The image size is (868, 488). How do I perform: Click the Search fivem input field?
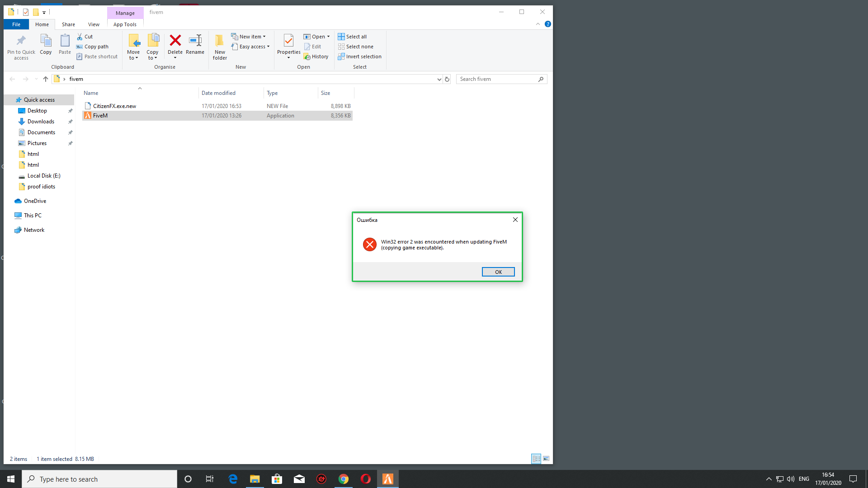[497, 79]
